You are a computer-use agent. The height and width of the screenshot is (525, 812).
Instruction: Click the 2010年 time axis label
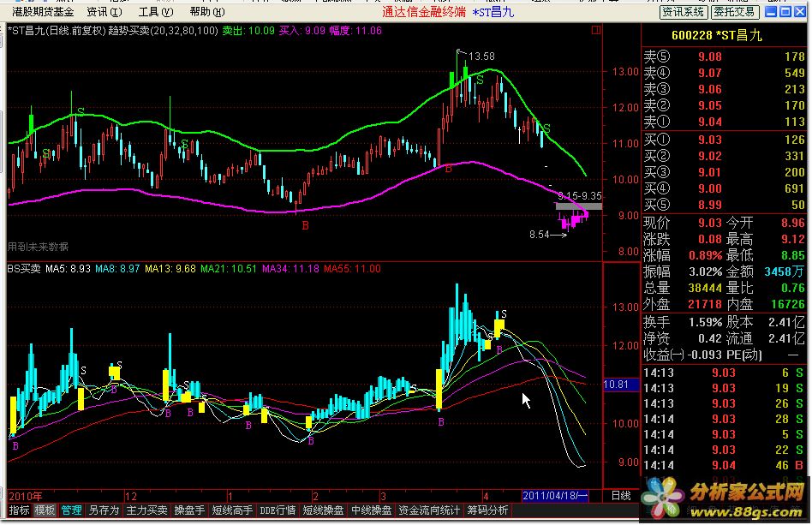point(26,496)
